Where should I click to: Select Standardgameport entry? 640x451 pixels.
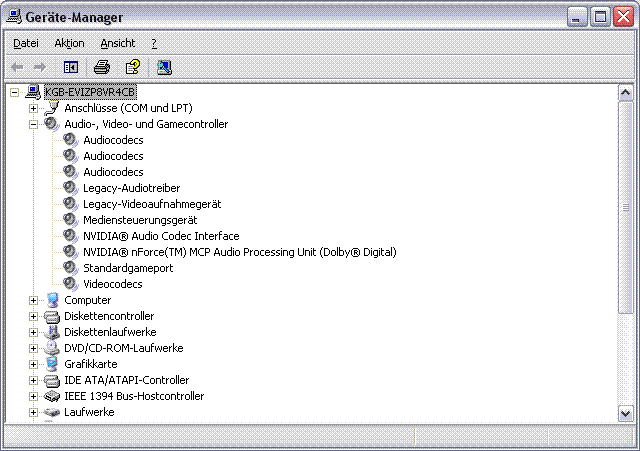[128, 268]
